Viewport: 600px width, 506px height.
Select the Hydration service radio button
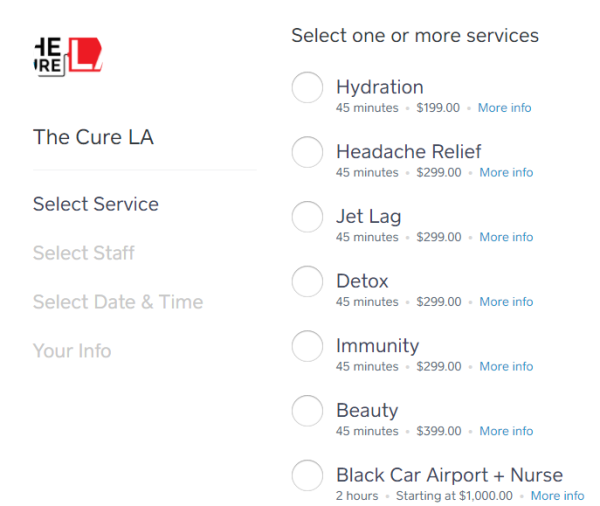tap(307, 87)
